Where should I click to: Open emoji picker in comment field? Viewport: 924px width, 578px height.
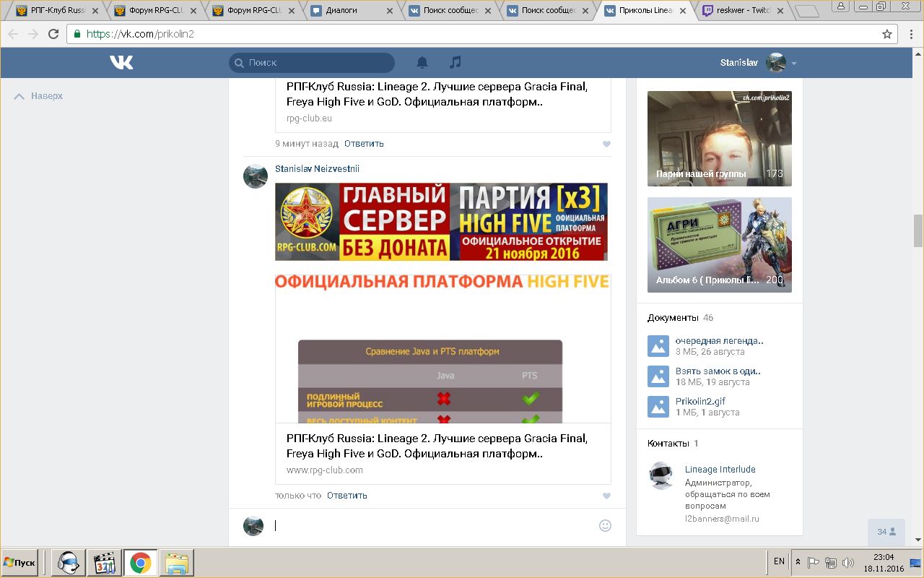tap(605, 525)
